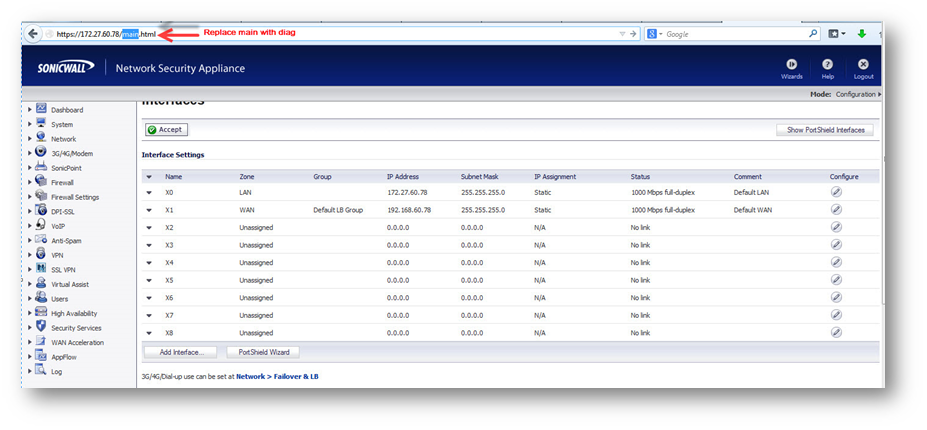The height and width of the screenshot is (430, 927).
Task: Expand the X0 interface row arrow
Action: point(149,193)
